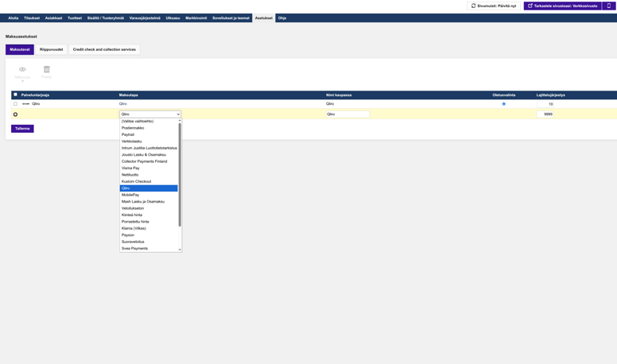Click the plus icon in the new row
Image resolution: width=617 pixels, height=364 pixels.
15,114
